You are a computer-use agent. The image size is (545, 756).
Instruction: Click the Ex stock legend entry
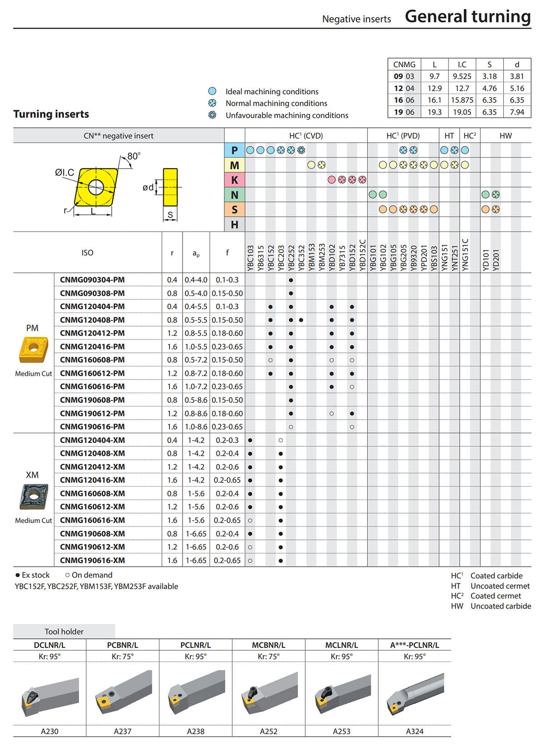pos(32,575)
